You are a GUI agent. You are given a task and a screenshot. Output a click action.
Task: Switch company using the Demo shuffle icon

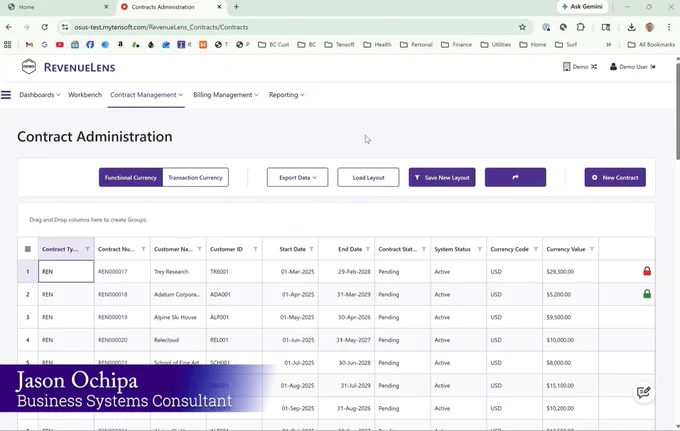(x=594, y=67)
